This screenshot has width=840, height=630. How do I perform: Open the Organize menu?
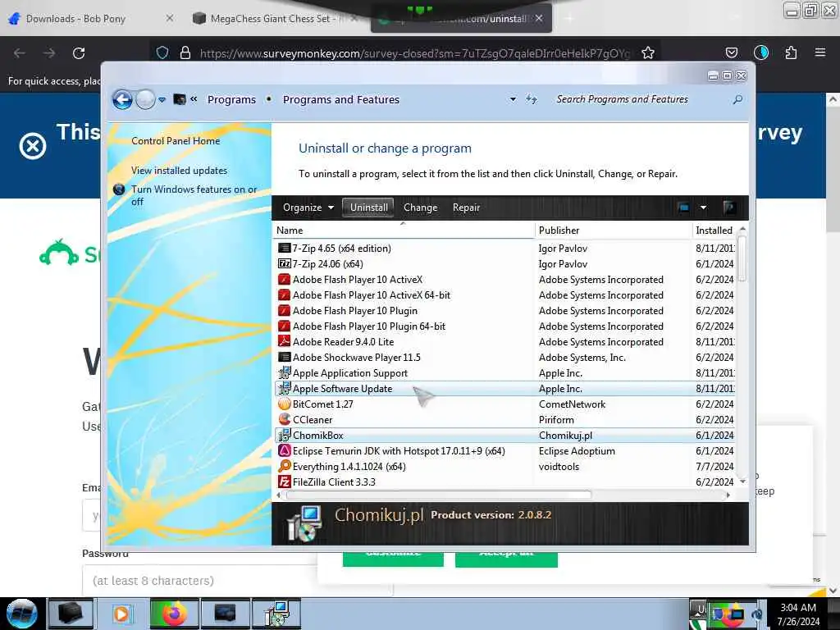pyautogui.click(x=308, y=208)
